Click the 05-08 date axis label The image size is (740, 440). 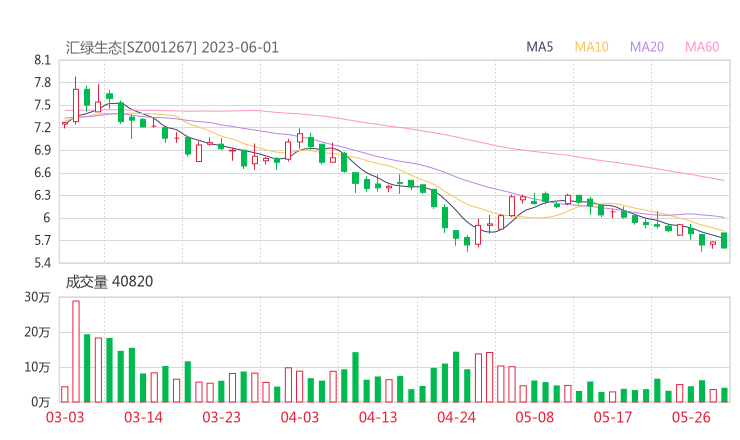tap(534, 417)
